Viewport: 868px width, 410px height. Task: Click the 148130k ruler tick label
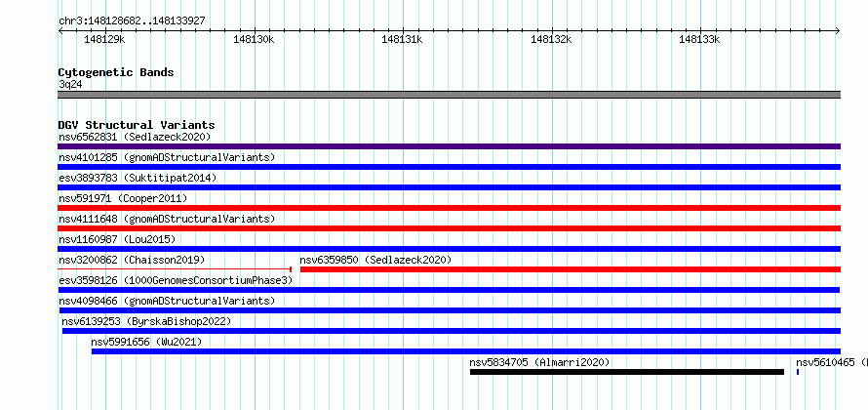(x=254, y=39)
